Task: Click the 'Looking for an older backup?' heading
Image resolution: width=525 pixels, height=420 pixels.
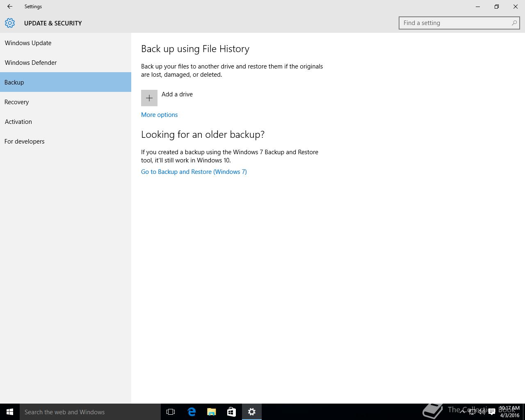Action: tap(203, 135)
